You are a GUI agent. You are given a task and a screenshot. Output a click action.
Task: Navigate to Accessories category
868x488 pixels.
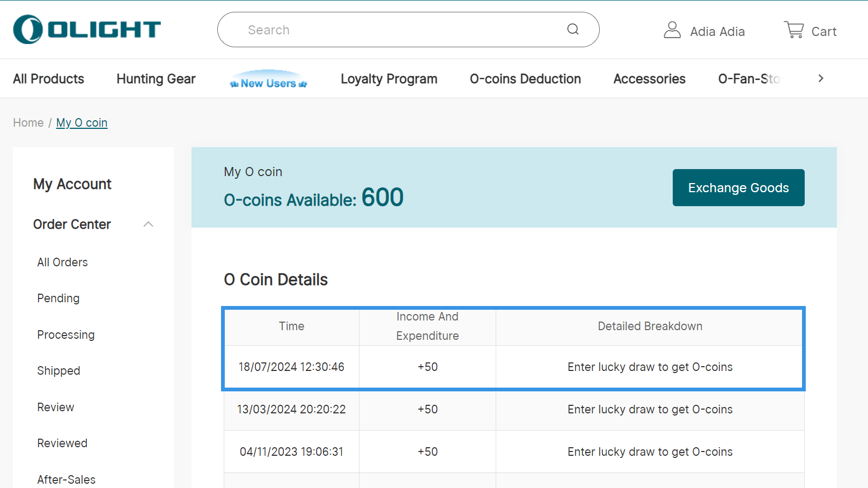[649, 79]
